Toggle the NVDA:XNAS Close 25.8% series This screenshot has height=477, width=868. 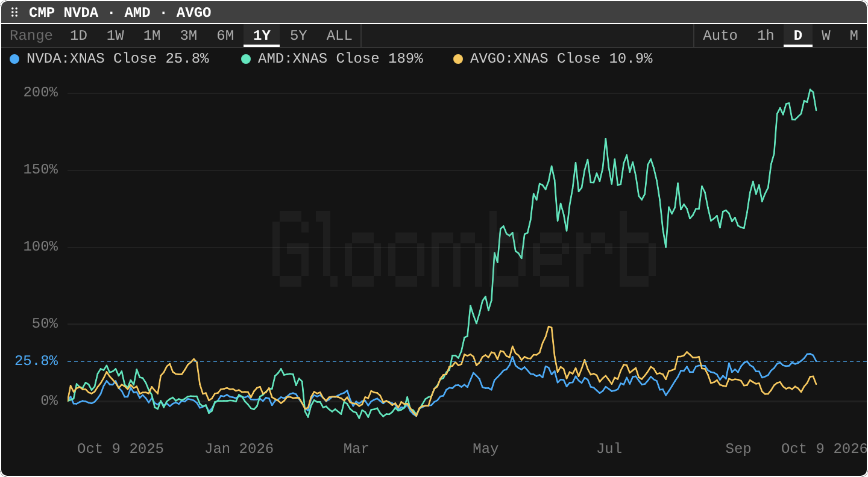click(110, 58)
